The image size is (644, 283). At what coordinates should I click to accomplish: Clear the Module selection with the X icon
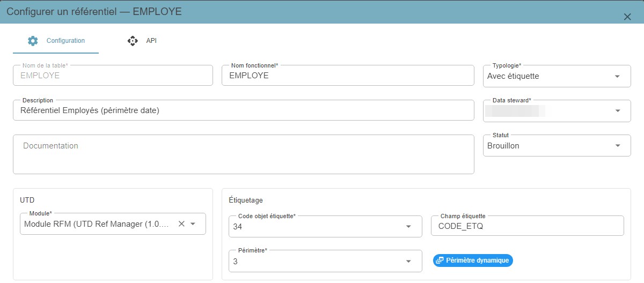[x=181, y=224]
